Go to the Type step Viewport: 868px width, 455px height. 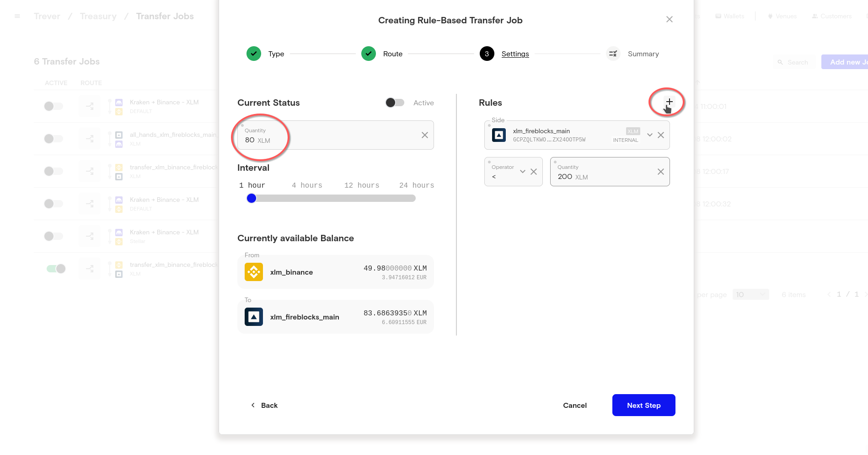254,54
